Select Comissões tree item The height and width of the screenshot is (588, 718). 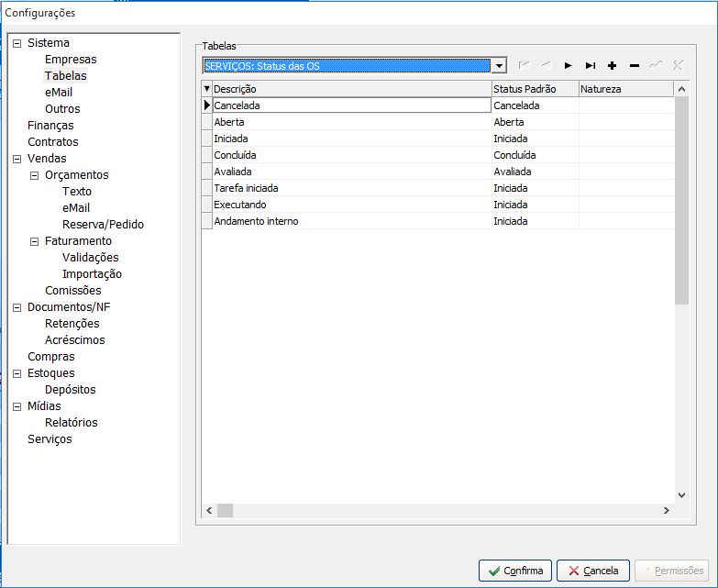pyautogui.click(x=72, y=291)
